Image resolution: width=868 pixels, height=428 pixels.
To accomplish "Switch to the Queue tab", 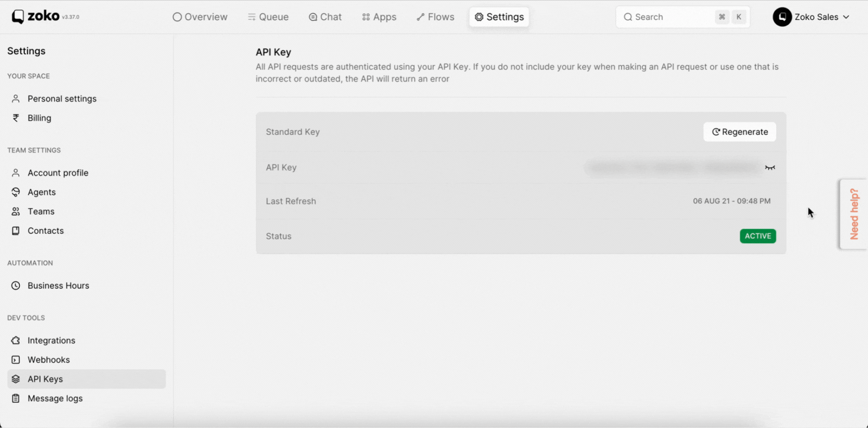I will [268, 17].
